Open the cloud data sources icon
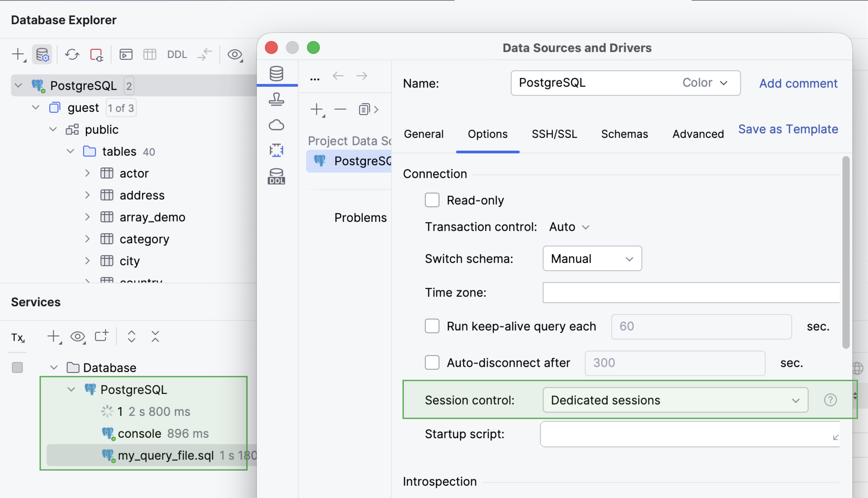Image resolution: width=868 pixels, height=498 pixels. click(x=276, y=125)
